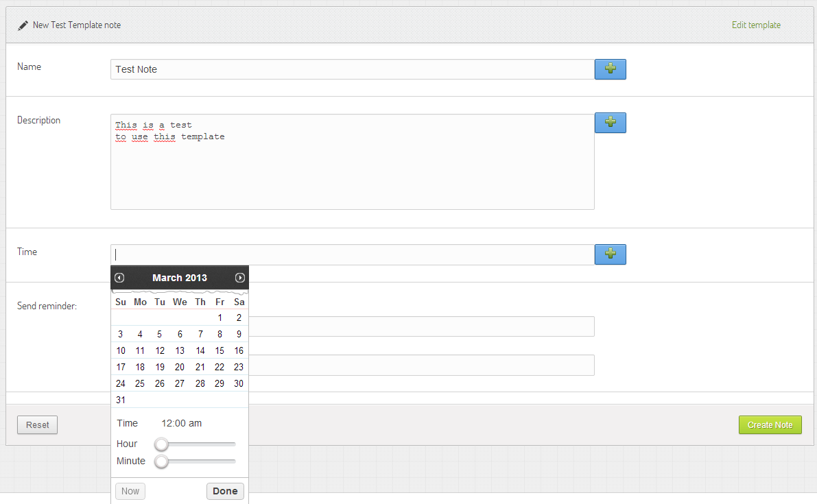Click the green plus icon beside Description box
Viewport: 817px width, 504px height.
[x=610, y=122]
